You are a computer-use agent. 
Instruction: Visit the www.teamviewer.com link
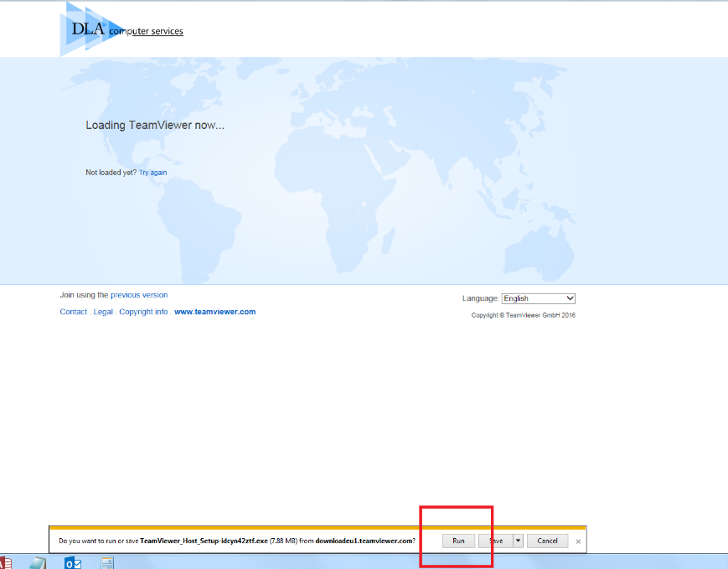click(215, 312)
